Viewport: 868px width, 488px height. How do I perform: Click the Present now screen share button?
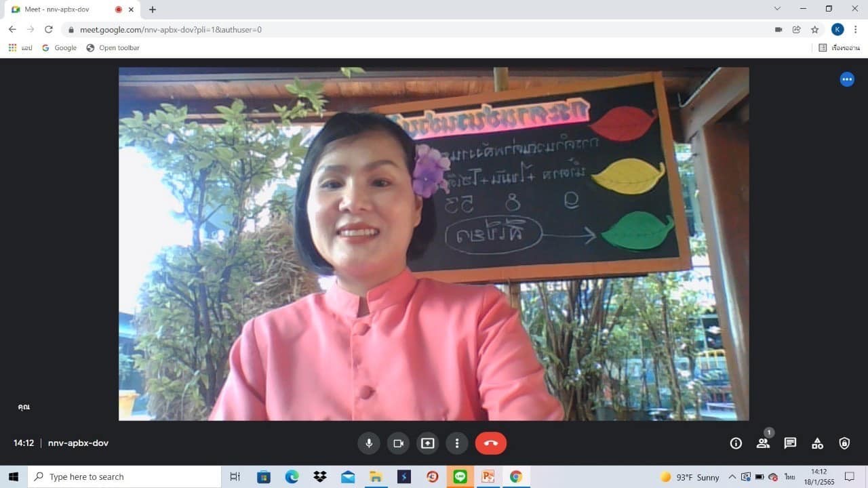click(x=427, y=443)
